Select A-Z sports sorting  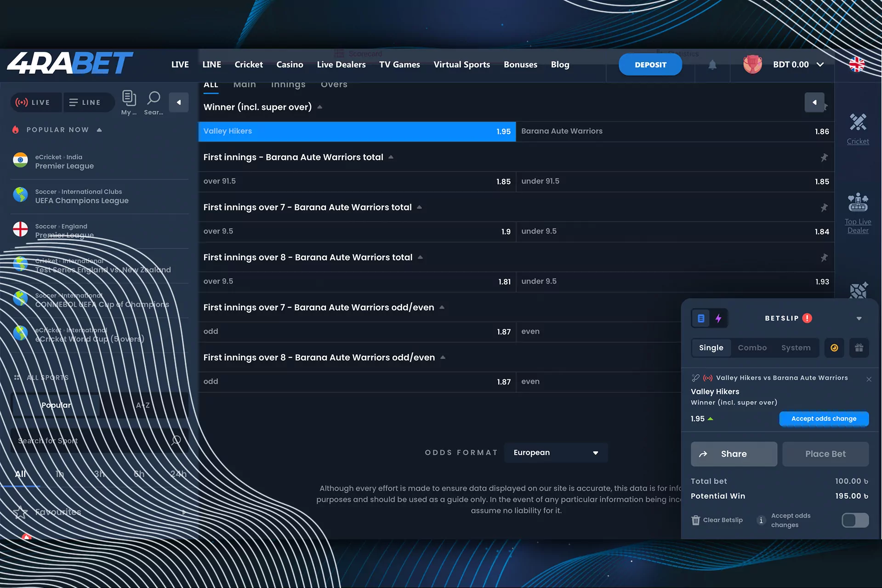point(143,405)
